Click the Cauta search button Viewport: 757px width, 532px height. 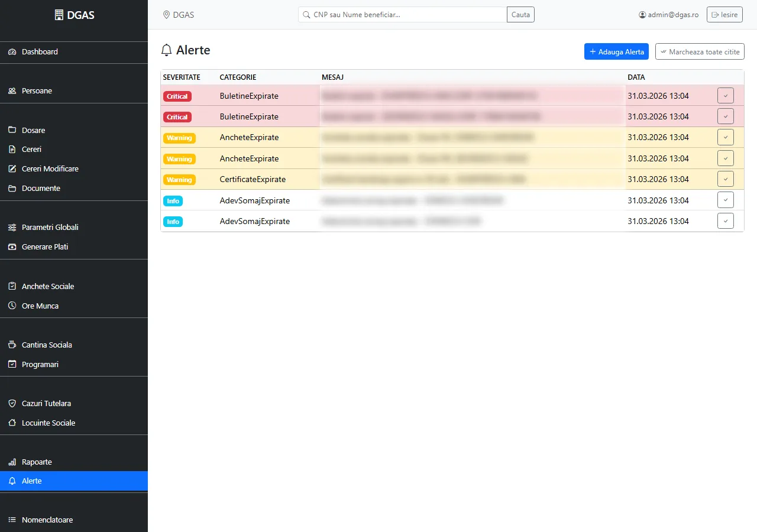tap(520, 15)
